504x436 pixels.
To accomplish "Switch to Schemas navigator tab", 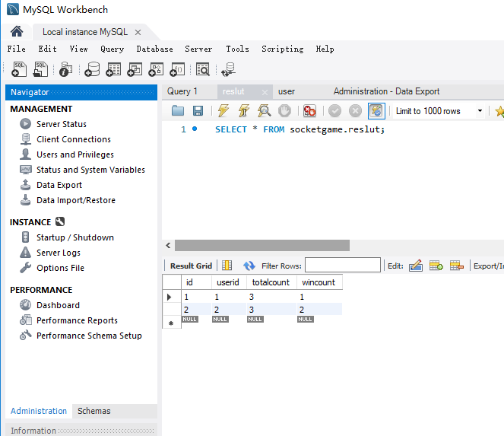I will click(x=94, y=411).
